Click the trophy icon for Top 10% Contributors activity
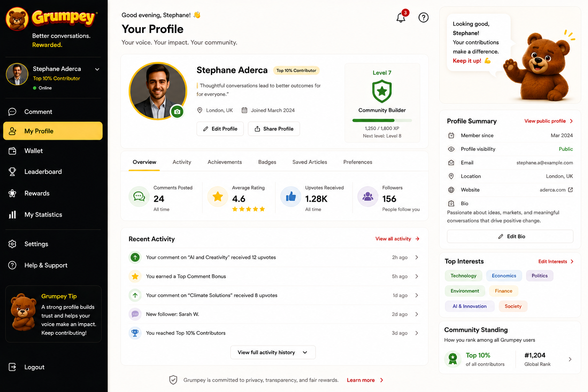Image resolution: width=588 pixels, height=392 pixels. point(135,333)
